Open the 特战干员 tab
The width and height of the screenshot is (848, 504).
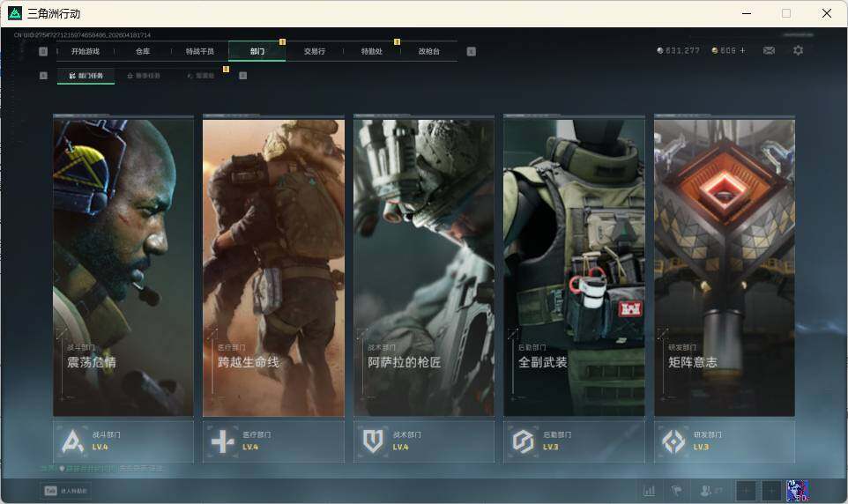pos(200,51)
